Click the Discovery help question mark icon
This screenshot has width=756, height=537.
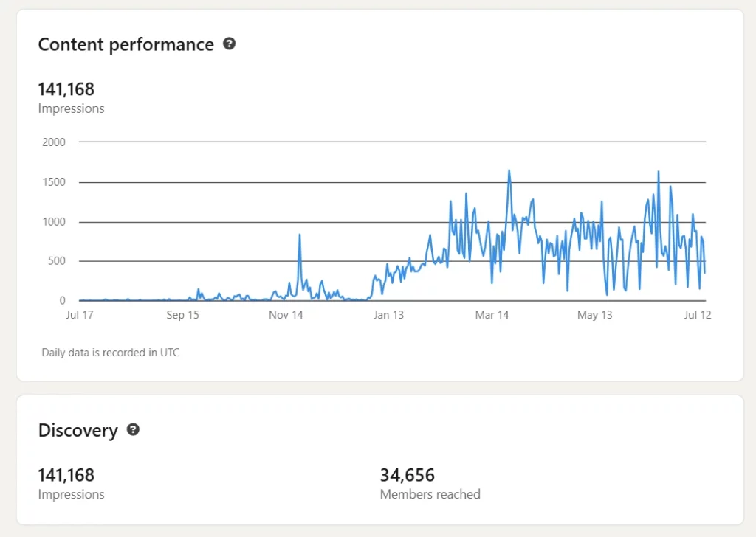(133, 429)
